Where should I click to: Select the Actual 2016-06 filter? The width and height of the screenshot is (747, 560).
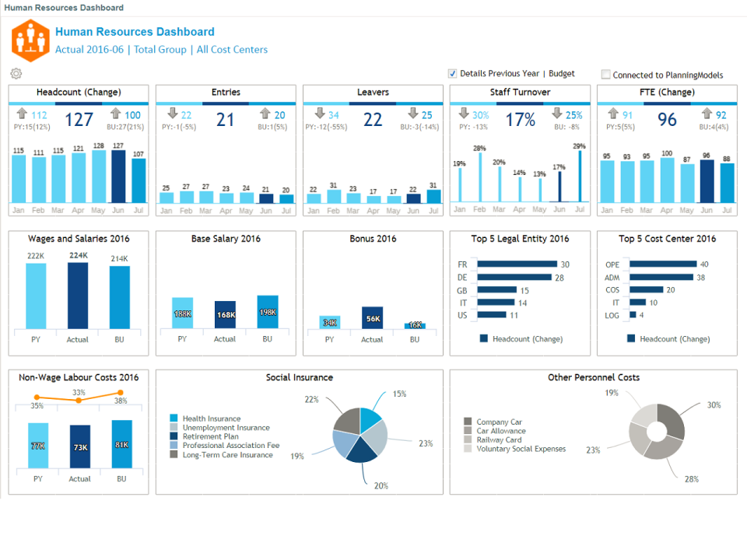coord(89,50)
